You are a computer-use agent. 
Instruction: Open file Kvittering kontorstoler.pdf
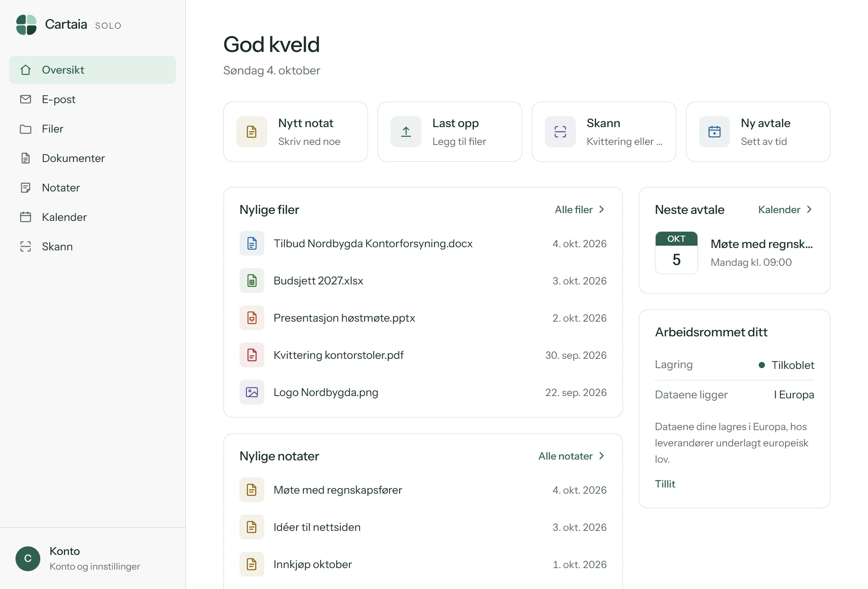423,355
